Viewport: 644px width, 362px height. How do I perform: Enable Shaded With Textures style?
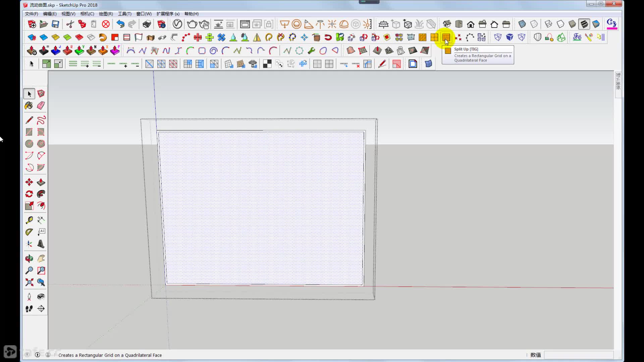pos(584,24)
